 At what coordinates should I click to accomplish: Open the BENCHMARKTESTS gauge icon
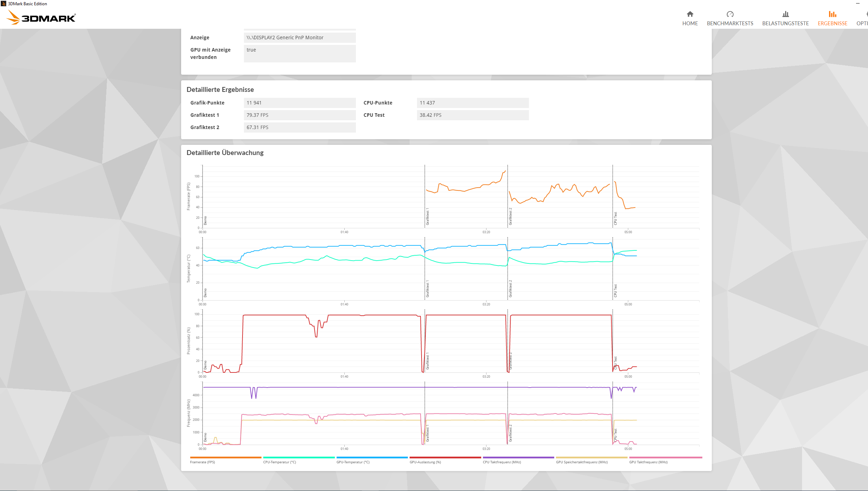tap(730, 14)
